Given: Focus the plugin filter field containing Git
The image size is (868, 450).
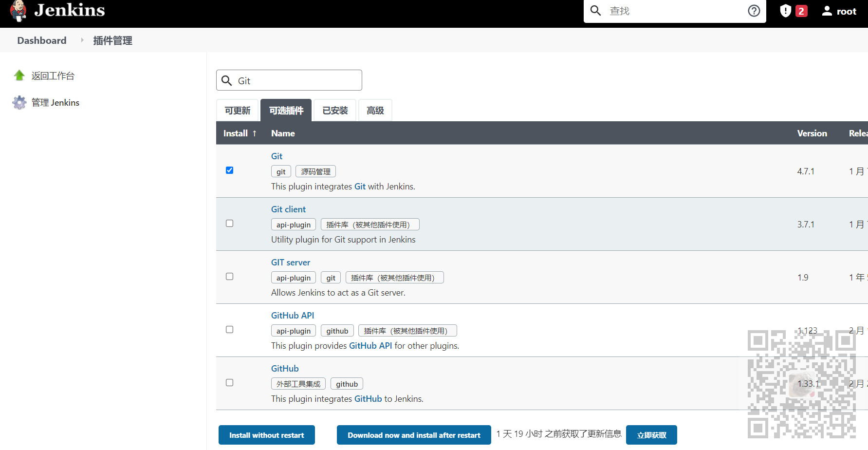Looking at the screenshot, I should (x=289, y=80).
